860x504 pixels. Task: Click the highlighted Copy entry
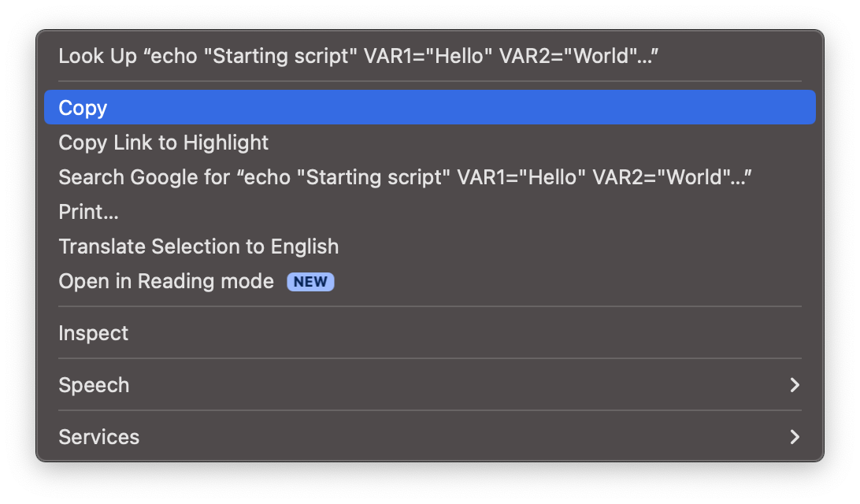click(x=429, y=108)
